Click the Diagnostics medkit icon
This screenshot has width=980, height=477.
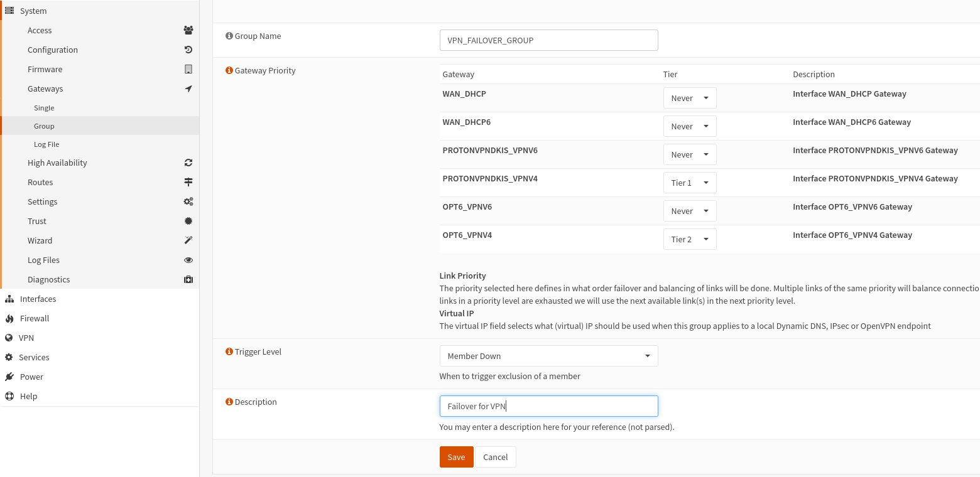[188, 279]
